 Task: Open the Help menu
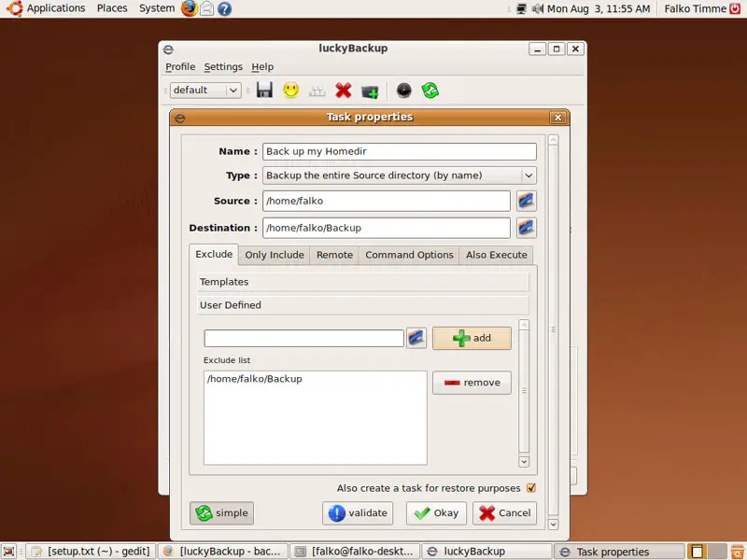pos(262,66)
